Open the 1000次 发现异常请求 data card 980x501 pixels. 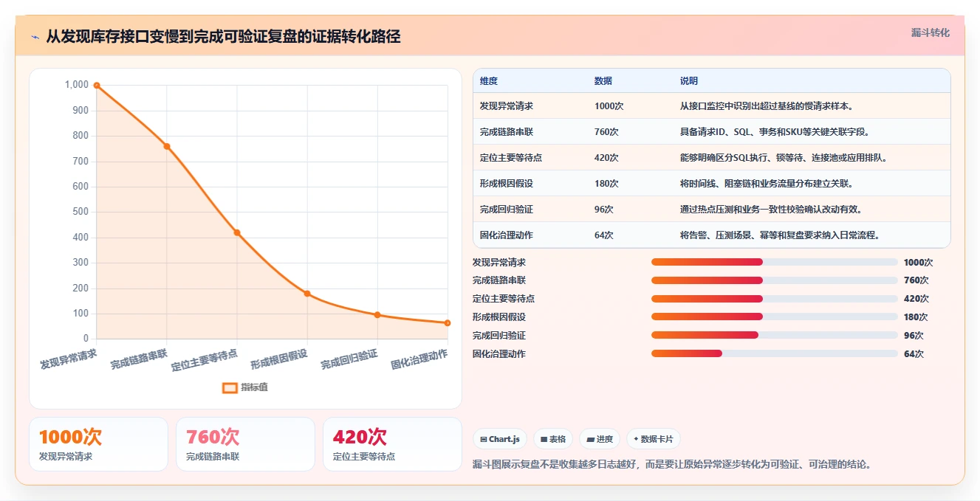[x=99, y=444]
